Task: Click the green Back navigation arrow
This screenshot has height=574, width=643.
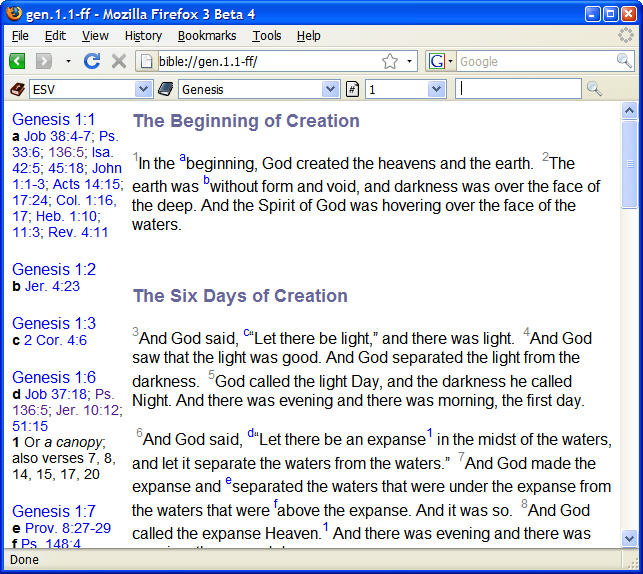Action: [x=17, y=62]
